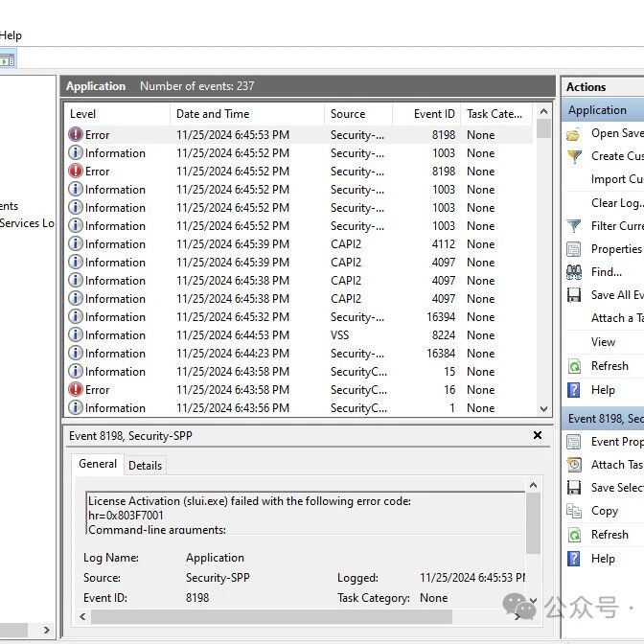Click the Find binoculars icon
Screen dimensions: 644x644
(574, 272)
